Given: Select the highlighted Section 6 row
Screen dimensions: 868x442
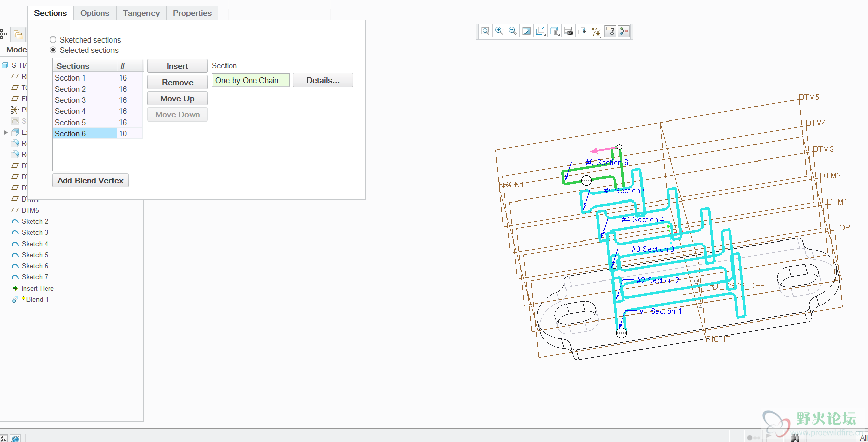Looking at the screenshot, I should (98, 133).
